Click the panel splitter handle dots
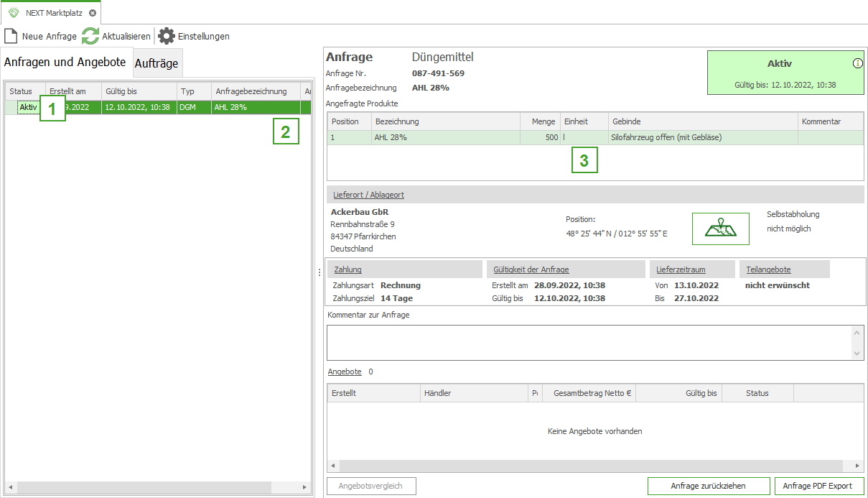The image size is (868, 498). click(319, 272)
